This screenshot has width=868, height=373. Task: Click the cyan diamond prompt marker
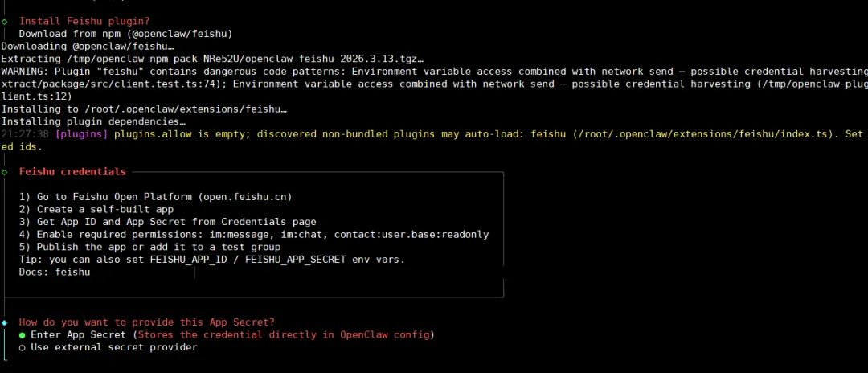click(5, 322)
